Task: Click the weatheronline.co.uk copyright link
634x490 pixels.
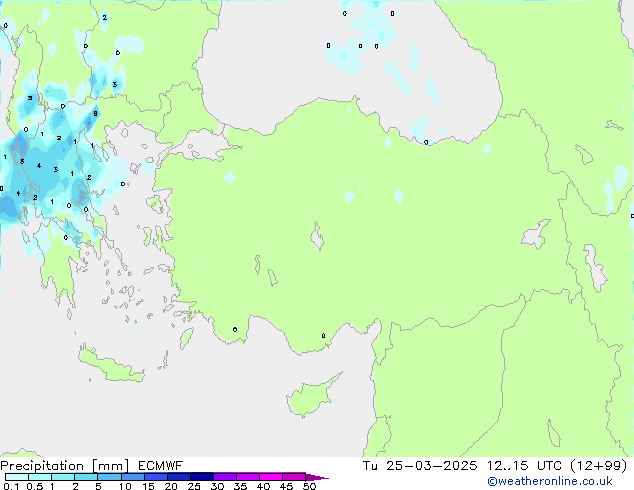Action: pyautogui.click(x=550, y=481)
